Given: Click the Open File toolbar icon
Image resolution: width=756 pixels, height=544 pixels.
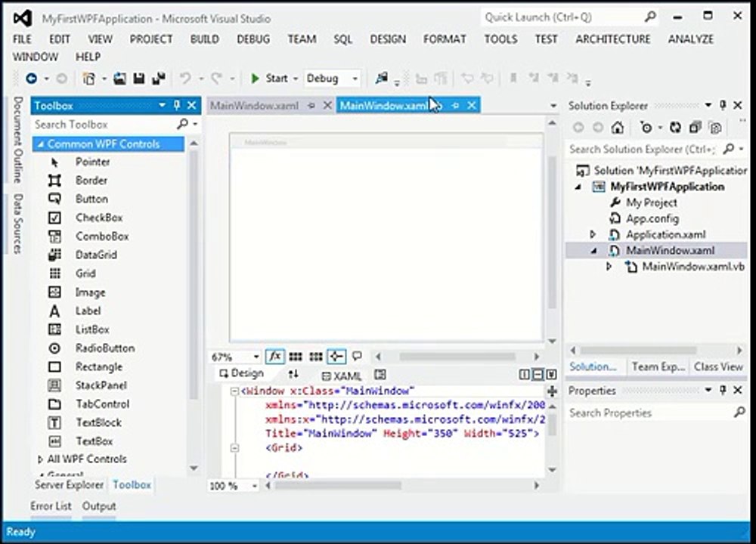Looking at the screenshot, I should pos(119,78).
